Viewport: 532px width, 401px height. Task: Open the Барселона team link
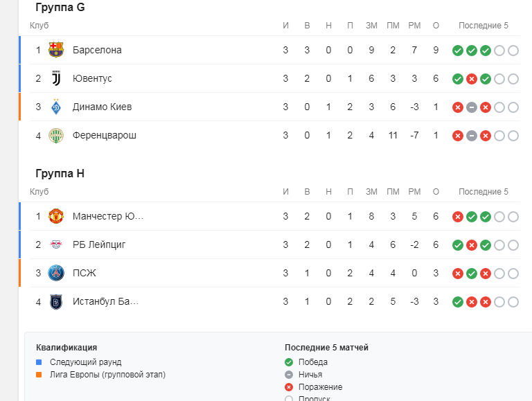click(97, 50)
